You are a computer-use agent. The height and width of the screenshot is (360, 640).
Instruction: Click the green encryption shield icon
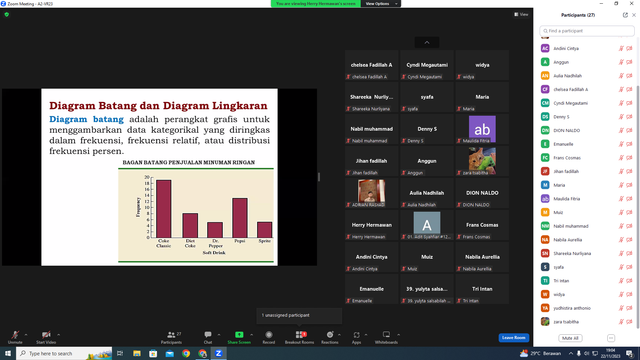pyautogui.click(x=7, y=14)
